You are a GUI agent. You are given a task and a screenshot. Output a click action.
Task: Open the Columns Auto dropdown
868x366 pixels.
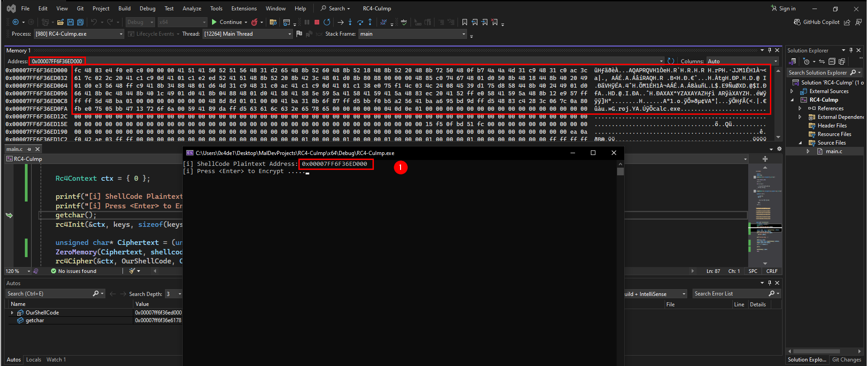pyautogui.click(x=742, y=61)
